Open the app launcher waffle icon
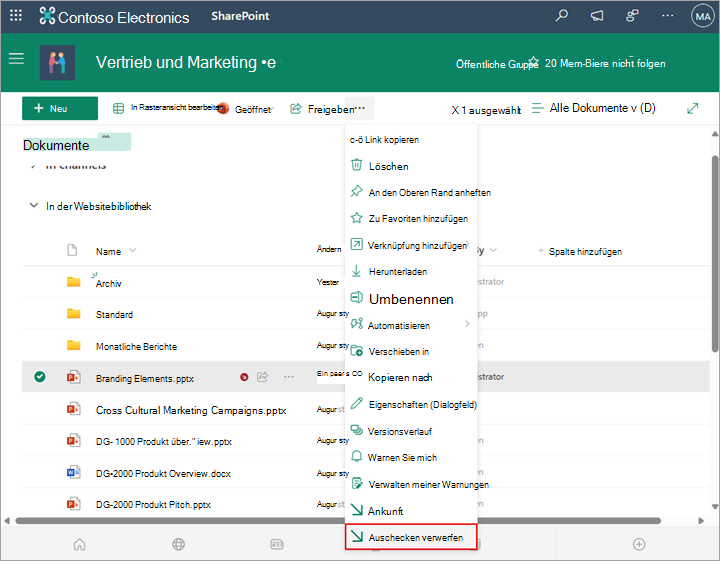The image size is (720, 561). click(x=16, y=16)
